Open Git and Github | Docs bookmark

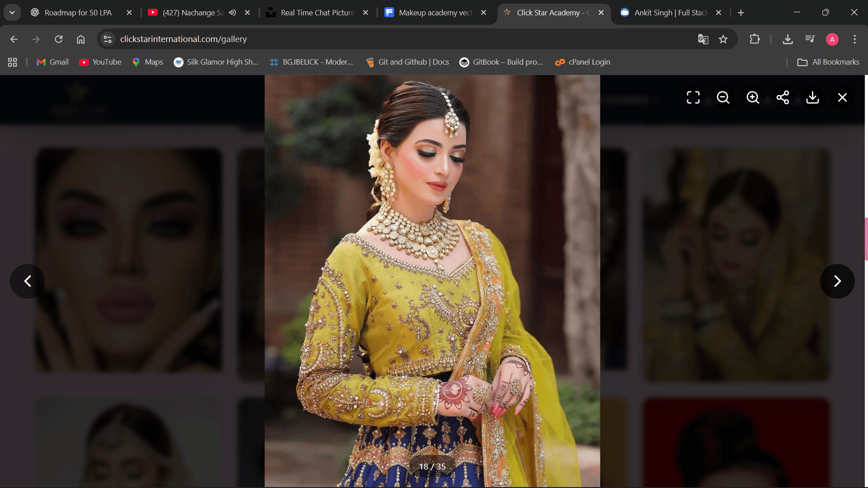407,62
